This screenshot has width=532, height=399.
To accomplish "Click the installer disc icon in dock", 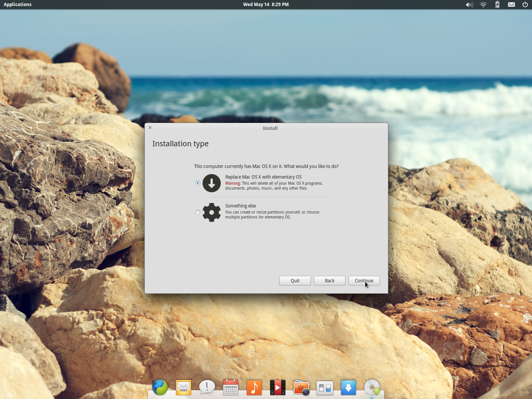I will click(372, 388).
